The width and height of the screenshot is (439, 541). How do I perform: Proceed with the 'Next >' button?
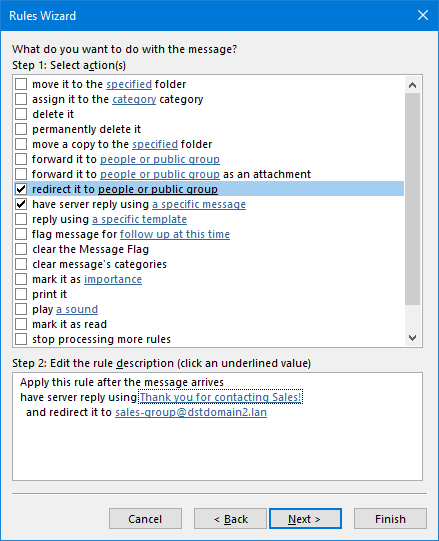click(305, 519)
